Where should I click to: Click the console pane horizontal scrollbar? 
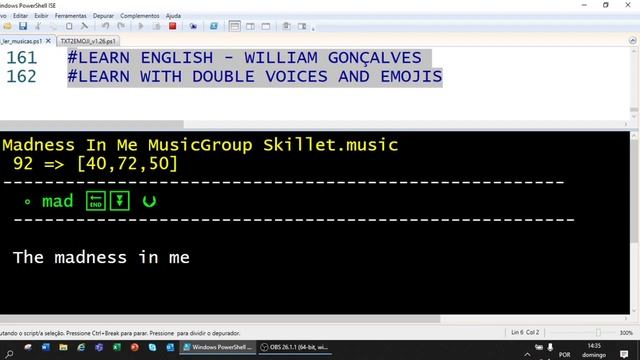pyautogui.click(x=220, y=319)
